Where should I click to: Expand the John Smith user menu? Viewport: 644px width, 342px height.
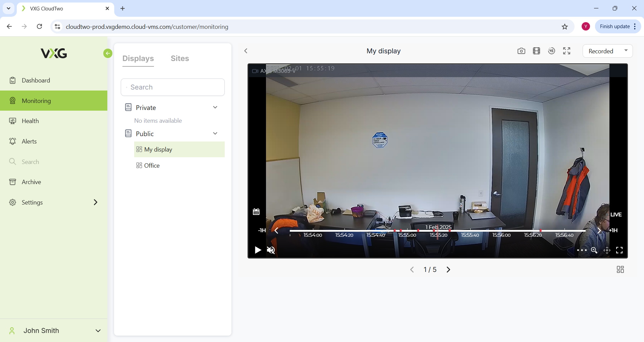pos(98,331)
